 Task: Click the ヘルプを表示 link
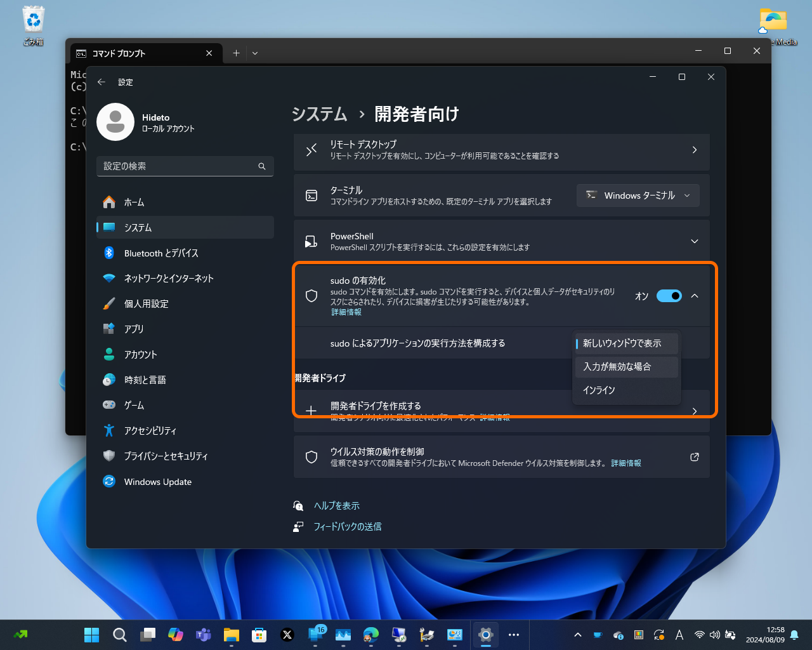click(x=337, y=505)
